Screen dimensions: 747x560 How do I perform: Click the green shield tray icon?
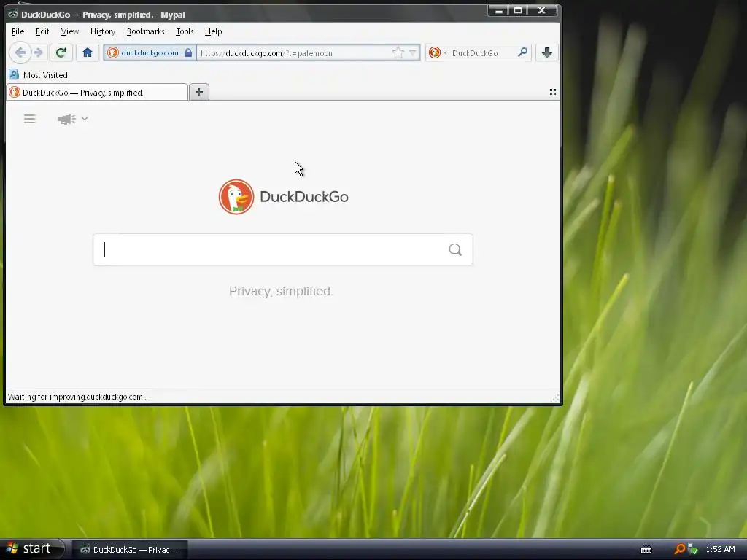(693, 550)
